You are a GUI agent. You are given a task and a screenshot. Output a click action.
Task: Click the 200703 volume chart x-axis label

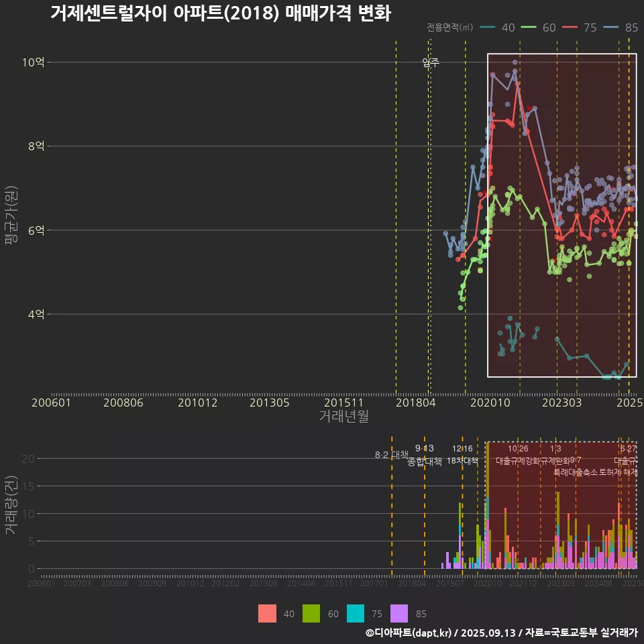[76, 583]
